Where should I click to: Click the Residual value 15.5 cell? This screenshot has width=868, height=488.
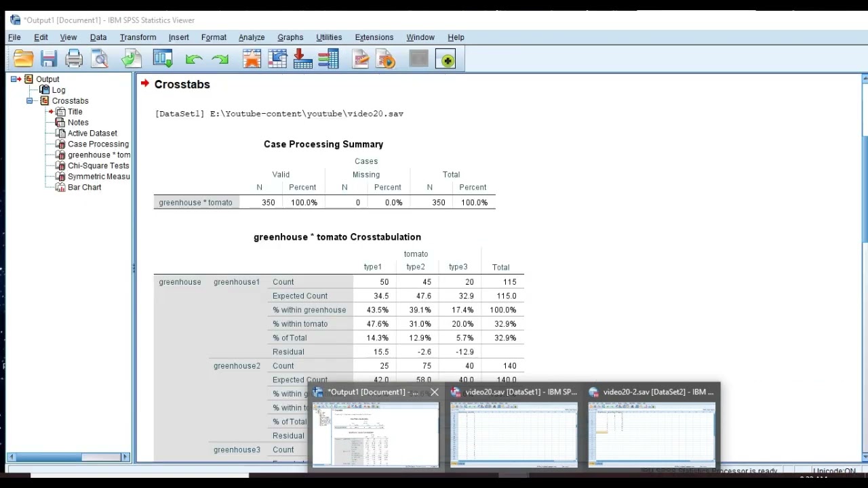tap(381, 352)
